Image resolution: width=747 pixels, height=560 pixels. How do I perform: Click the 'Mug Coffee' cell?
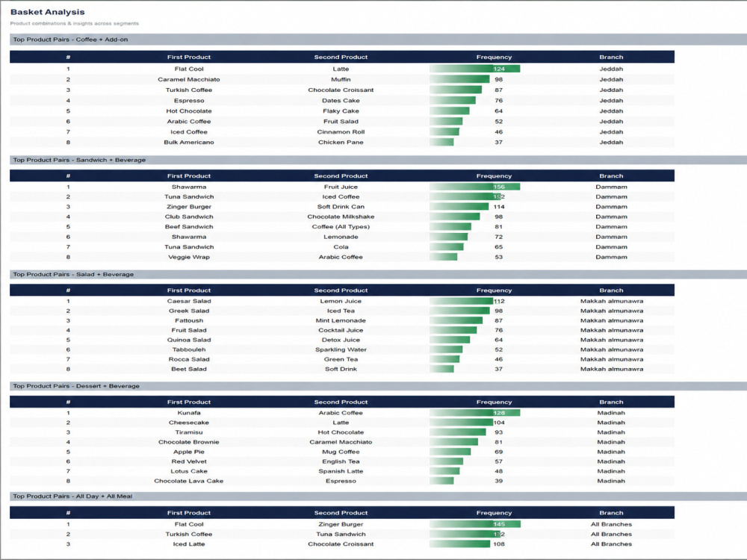341,452
